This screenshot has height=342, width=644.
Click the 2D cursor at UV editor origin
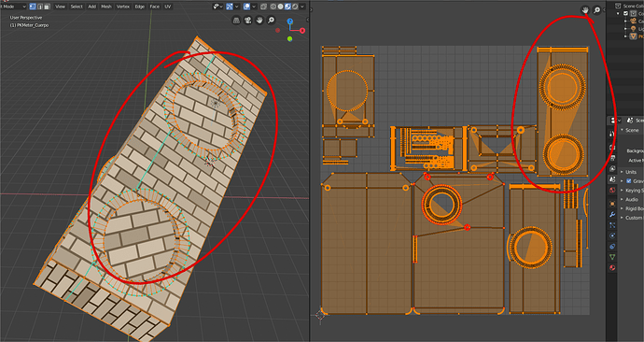(x=320, y=315)
